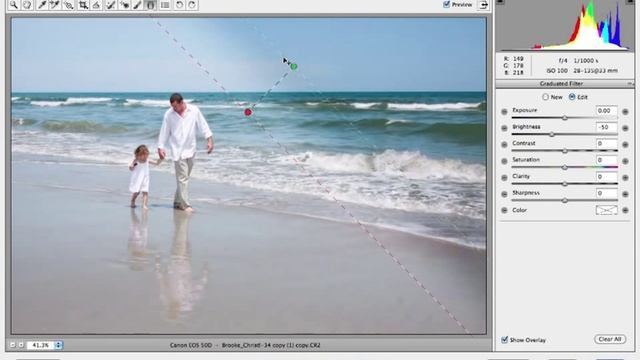
Task: Click the plus icon beside Exposure
Action: pos(625,111)
